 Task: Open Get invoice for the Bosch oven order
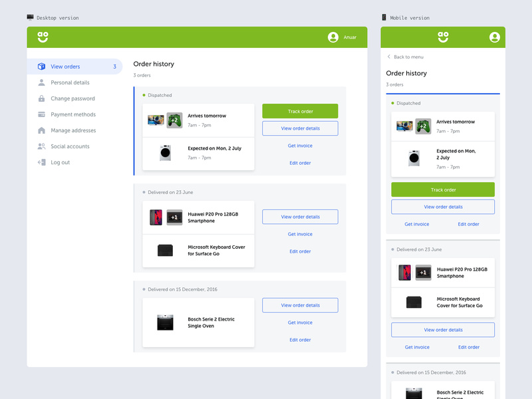point(301,322)
